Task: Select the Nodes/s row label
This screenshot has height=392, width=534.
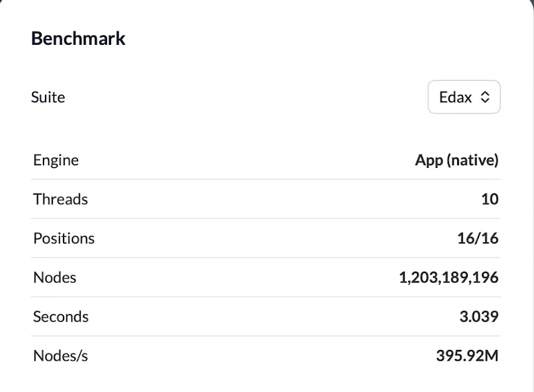Action: [x=61, y=356]
